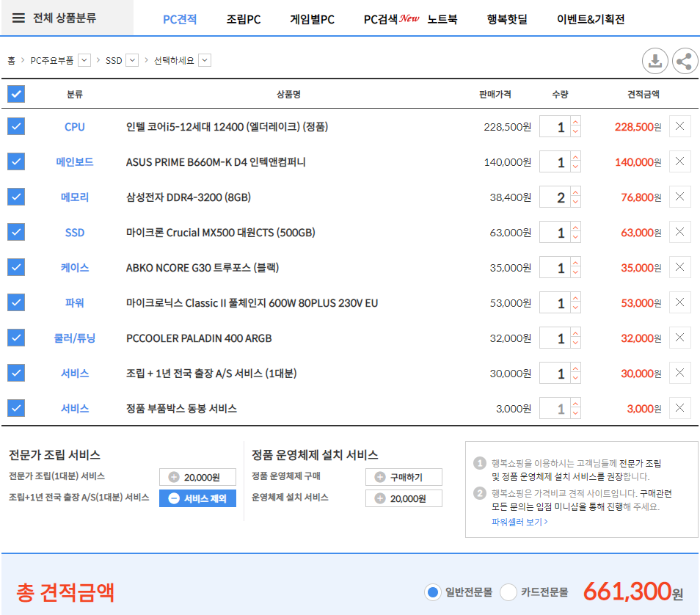Click the share estimate icon
The height and width of the screenshot is (615, 700).
(685, 61)
